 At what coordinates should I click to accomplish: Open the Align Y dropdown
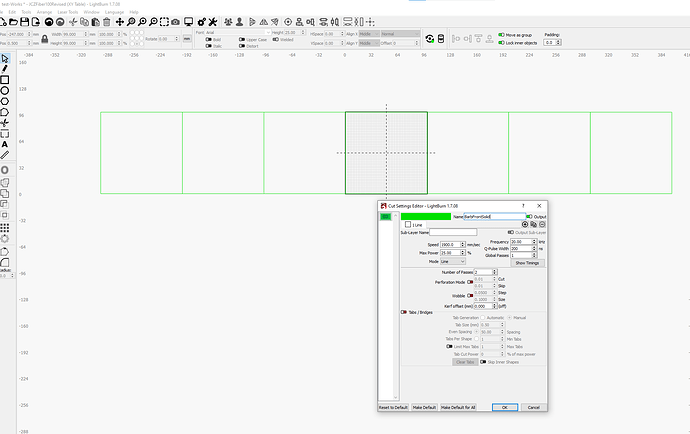[369, 43]
